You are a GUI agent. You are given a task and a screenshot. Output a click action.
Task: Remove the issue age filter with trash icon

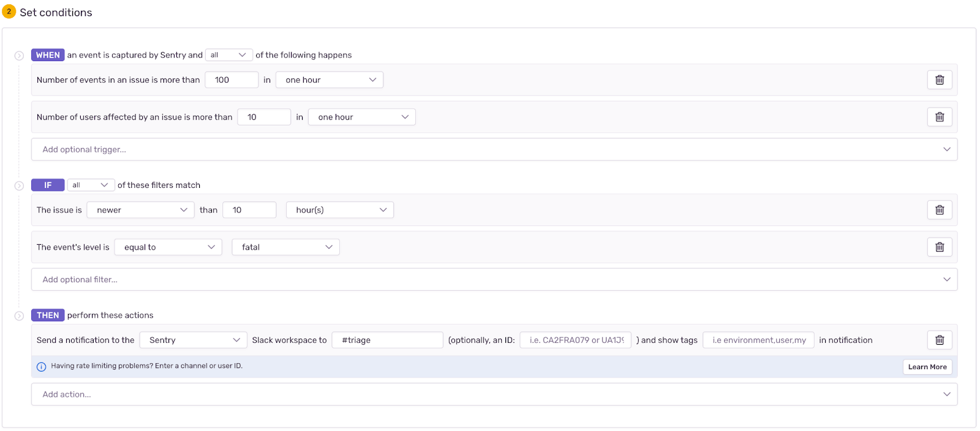point(940,210)
